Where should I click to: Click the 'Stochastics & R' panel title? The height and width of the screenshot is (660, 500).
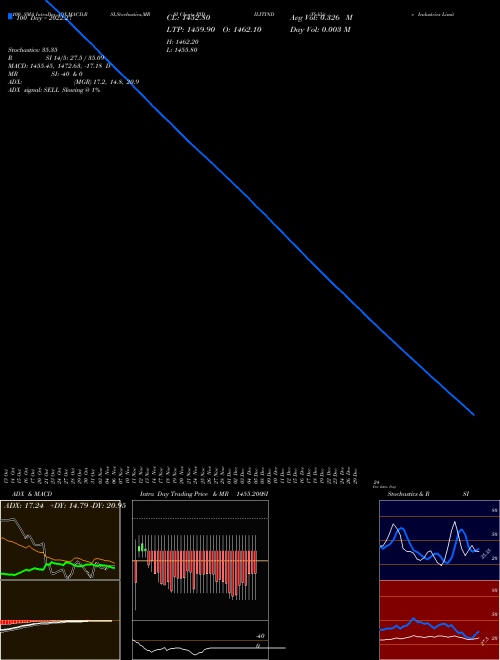[x=408, y=494]
